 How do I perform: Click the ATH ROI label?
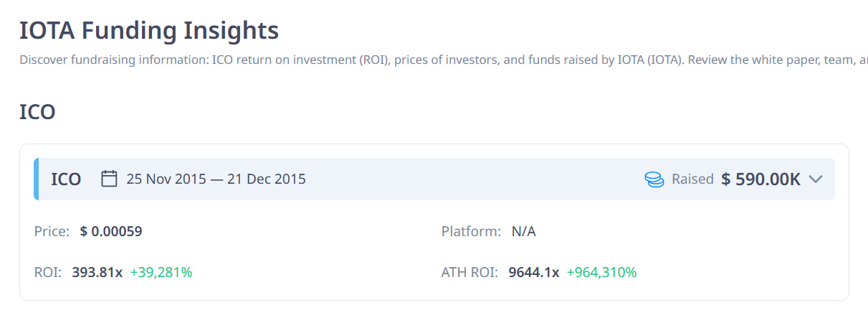tap(469, 273)
